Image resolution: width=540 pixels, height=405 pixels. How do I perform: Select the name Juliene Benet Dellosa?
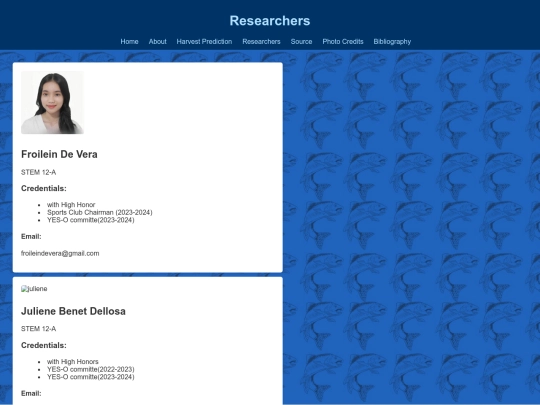[73, 311]
